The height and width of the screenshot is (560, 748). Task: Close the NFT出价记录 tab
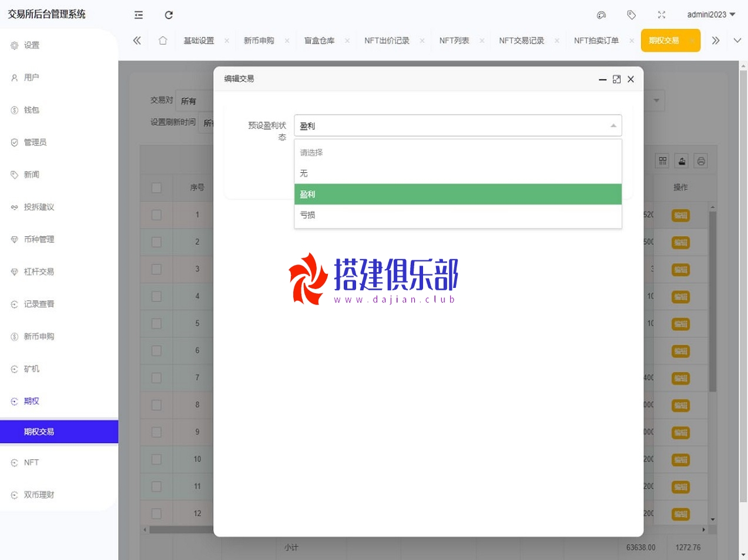(x=422, y=41)
